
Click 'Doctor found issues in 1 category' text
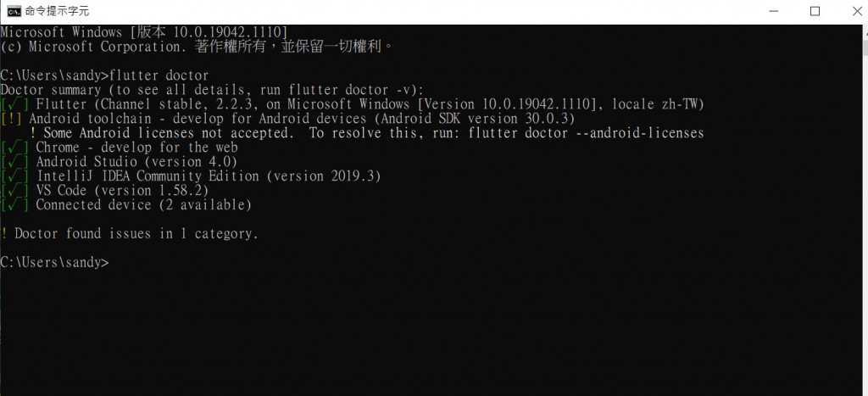coord(136,234)
